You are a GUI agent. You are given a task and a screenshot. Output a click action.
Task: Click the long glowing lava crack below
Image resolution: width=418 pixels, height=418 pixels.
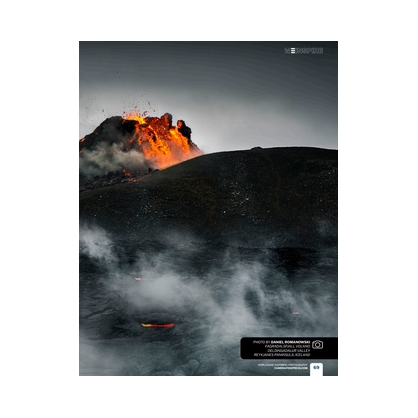pyautogui.click(x=158, y=325)
